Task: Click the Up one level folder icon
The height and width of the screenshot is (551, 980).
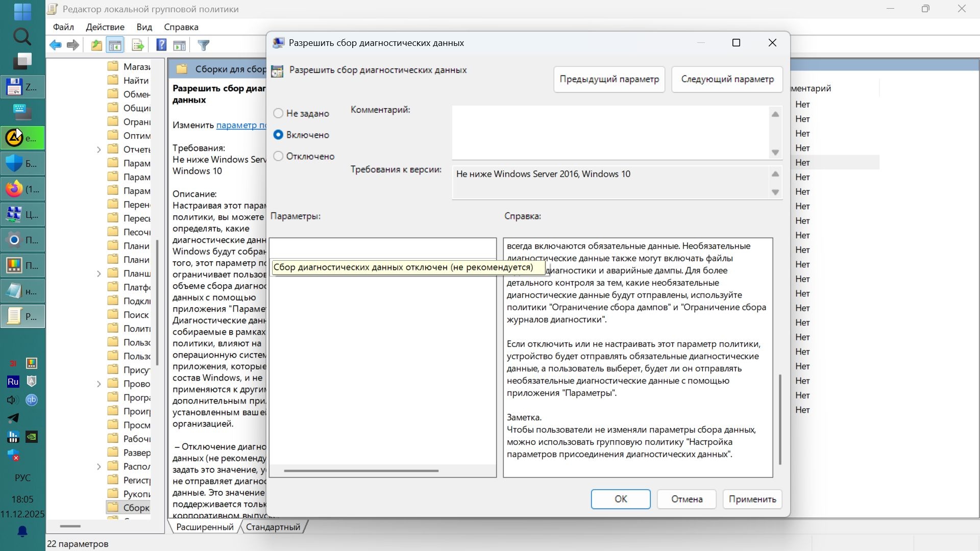Action: pos(96,45)
